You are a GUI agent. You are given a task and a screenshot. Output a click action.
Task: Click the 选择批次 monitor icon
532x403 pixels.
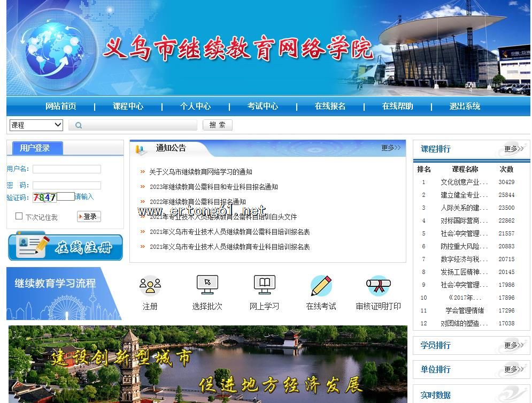[207, 285]
